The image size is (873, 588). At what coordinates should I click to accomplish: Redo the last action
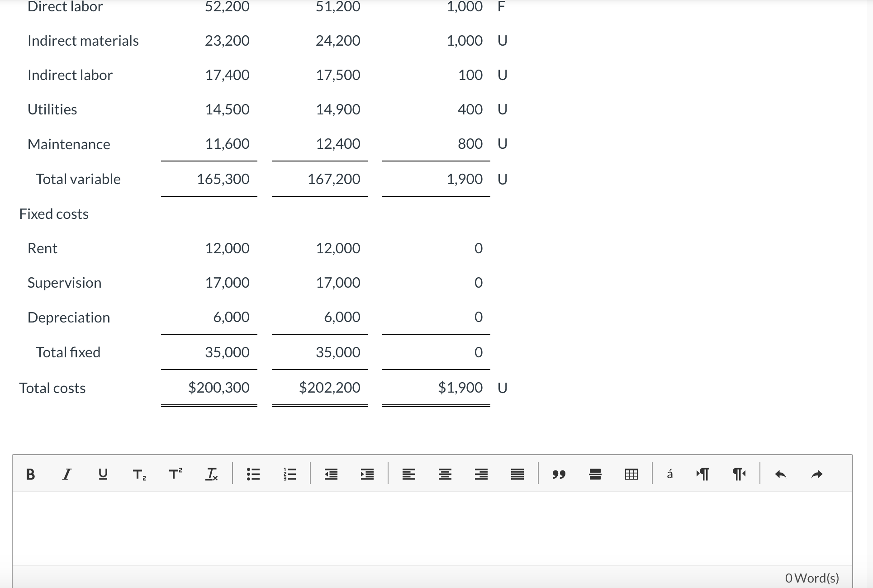click(x=817, y=474)
